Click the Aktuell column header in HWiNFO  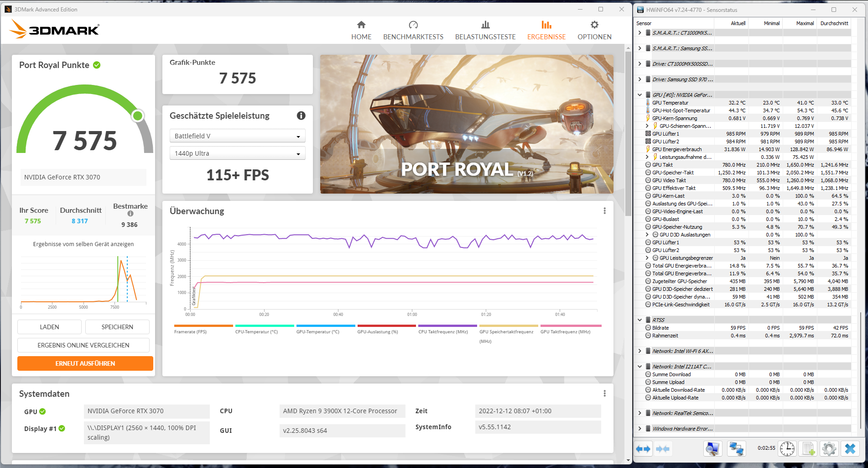[x=738, y=23]
